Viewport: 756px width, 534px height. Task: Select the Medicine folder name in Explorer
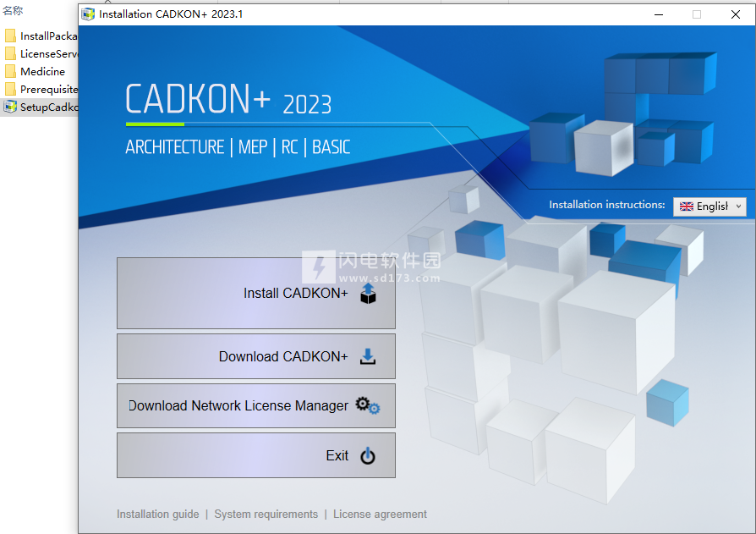pyautogui.click(x=42, y=71)
